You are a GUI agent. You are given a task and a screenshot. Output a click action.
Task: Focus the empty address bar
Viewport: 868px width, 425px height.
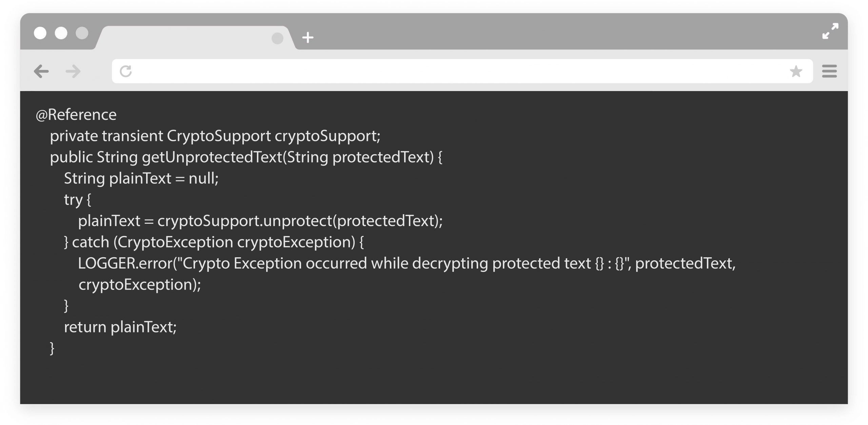(462, 71)
